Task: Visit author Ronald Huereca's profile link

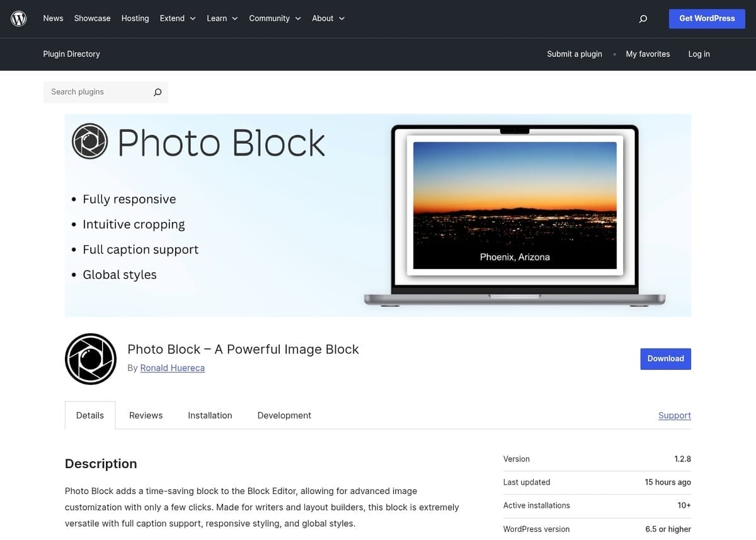Action: [x=172, y=368]
